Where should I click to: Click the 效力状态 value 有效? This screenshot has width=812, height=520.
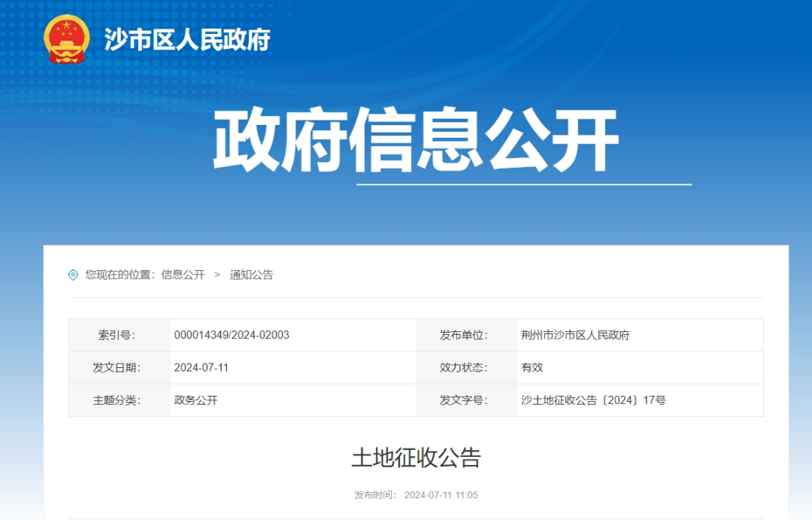click(532, 368)
